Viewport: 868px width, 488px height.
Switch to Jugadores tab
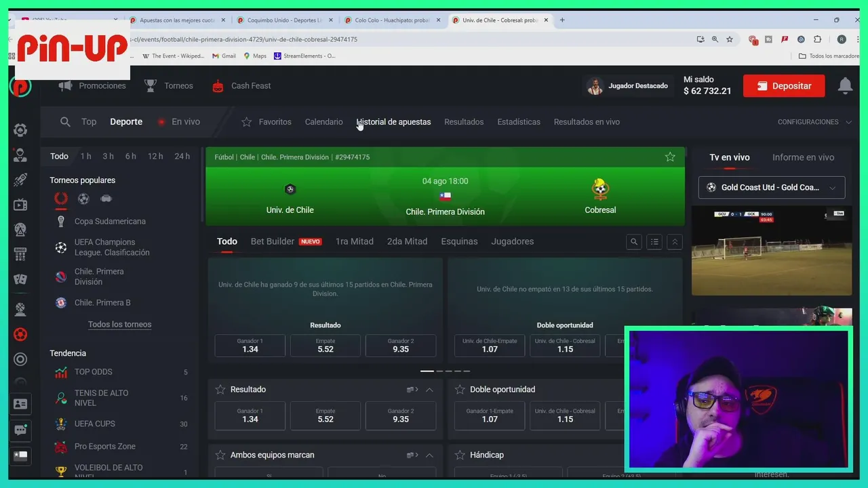(x=513, y=241)
